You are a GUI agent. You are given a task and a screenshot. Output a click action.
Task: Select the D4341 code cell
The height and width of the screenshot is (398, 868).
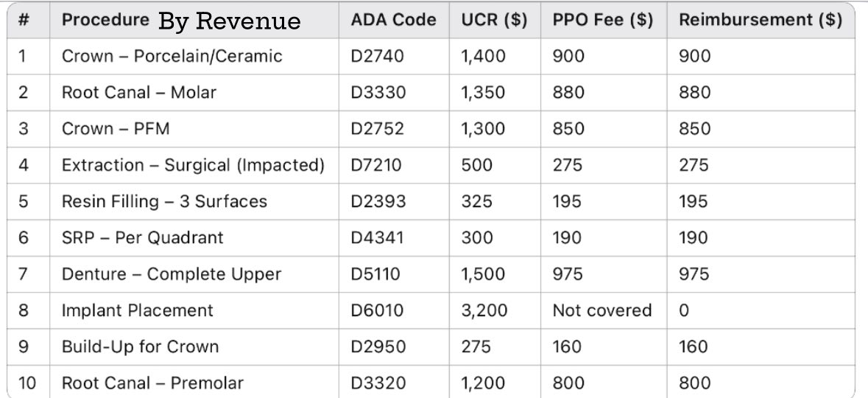[377, 238]
